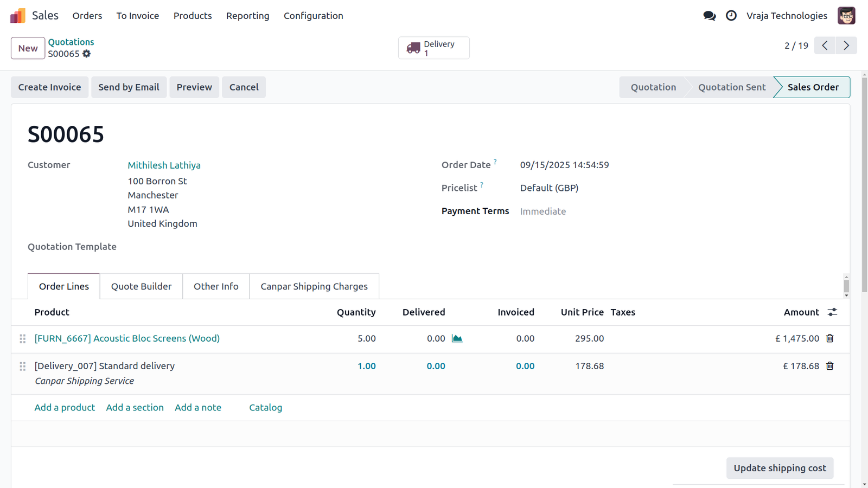This screenshot has width=868, height=488.
Task: Go to the next record arrow
Action: (x=846, y=46)
